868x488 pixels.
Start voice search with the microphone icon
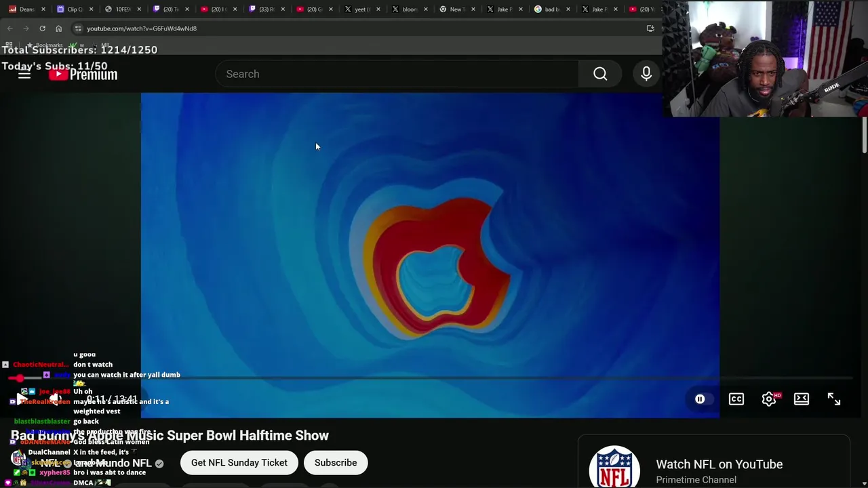pos(646,74)
